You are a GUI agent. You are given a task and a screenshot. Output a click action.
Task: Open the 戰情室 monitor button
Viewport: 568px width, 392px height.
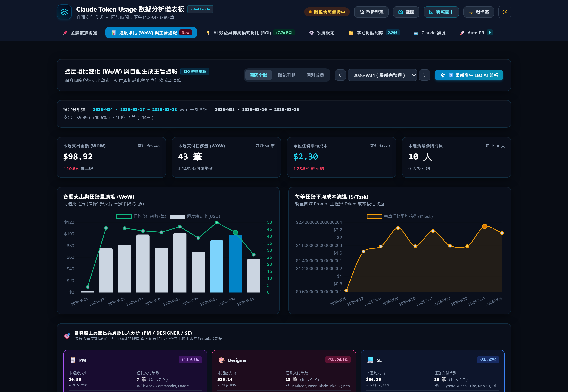pyautogui.click(x=479, y=12)
